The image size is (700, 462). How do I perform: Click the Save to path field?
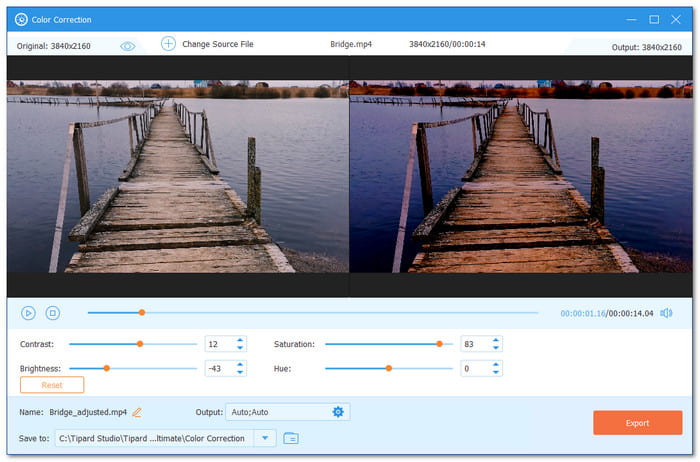[x=154, y=438]
